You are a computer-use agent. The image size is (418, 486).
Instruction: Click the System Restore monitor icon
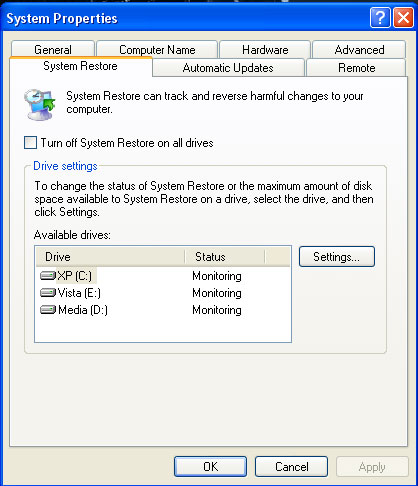39,105
